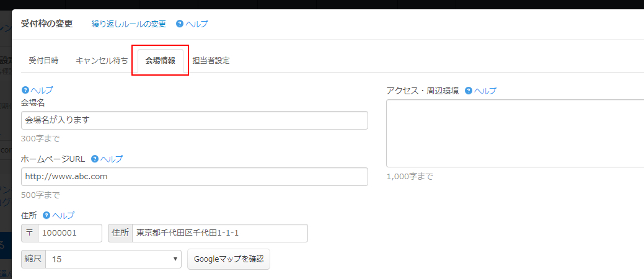
Task: Click the 〒 postal symbol prefix
Action: [30, 233]
